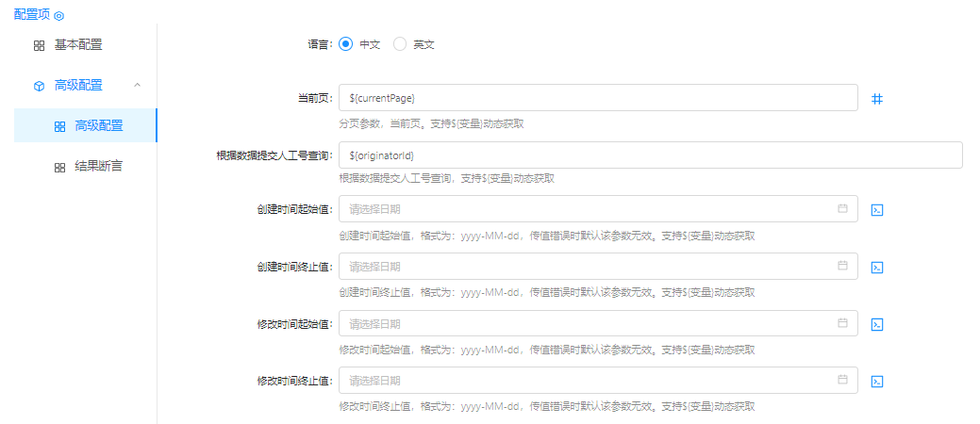Focus the 根据数据提交人工号查询 input field
The image size is (980, 424).
pyautogui.click(x=650, y=155)
